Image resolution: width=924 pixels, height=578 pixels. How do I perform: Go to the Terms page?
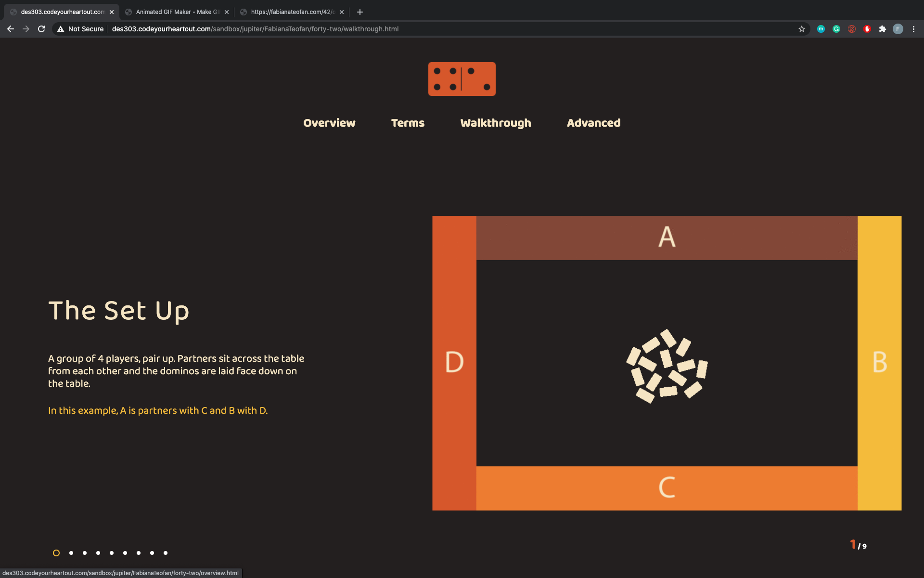(x=408, y=123)
